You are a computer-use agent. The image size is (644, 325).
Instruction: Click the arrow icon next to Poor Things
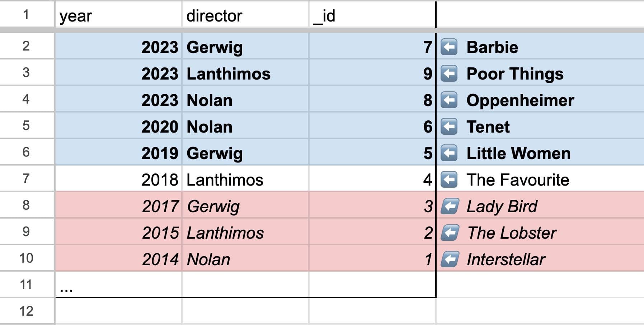pos(449,73)
